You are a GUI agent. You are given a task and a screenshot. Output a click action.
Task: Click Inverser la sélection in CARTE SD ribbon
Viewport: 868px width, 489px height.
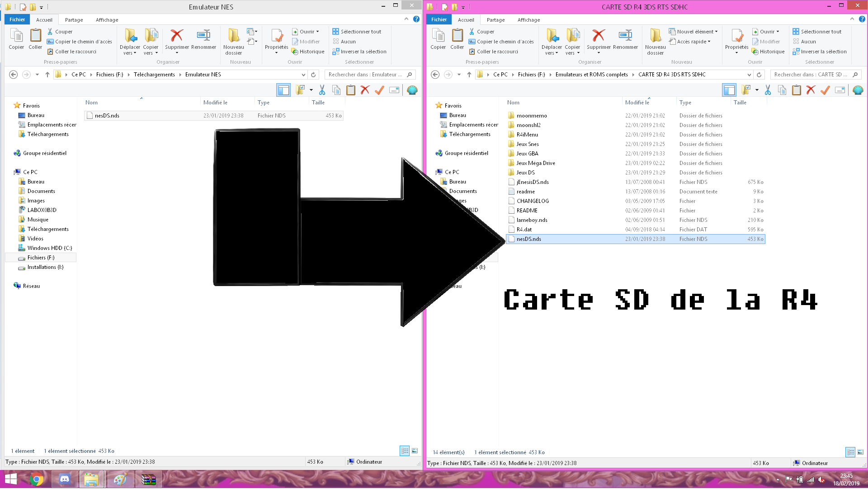pyautogui.click(x=819, y=52)
